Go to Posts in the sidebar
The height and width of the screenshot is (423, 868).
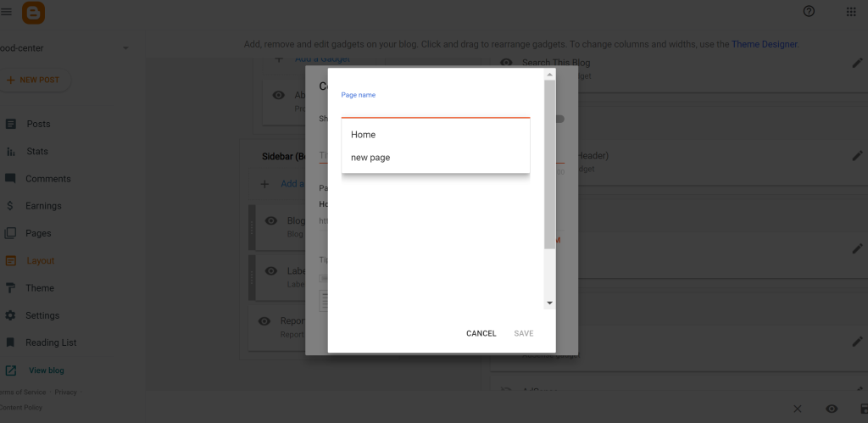(38, 124)
